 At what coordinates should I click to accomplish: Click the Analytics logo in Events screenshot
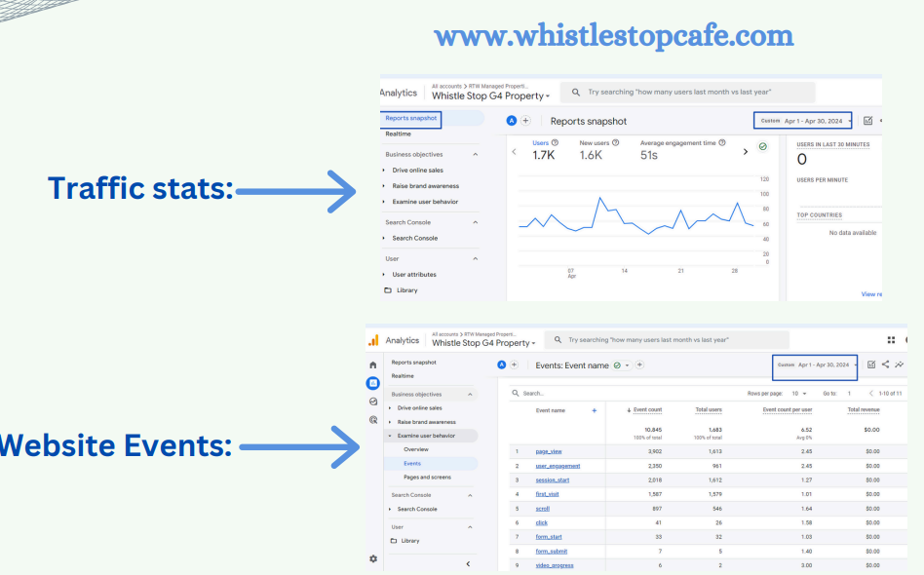373,340
